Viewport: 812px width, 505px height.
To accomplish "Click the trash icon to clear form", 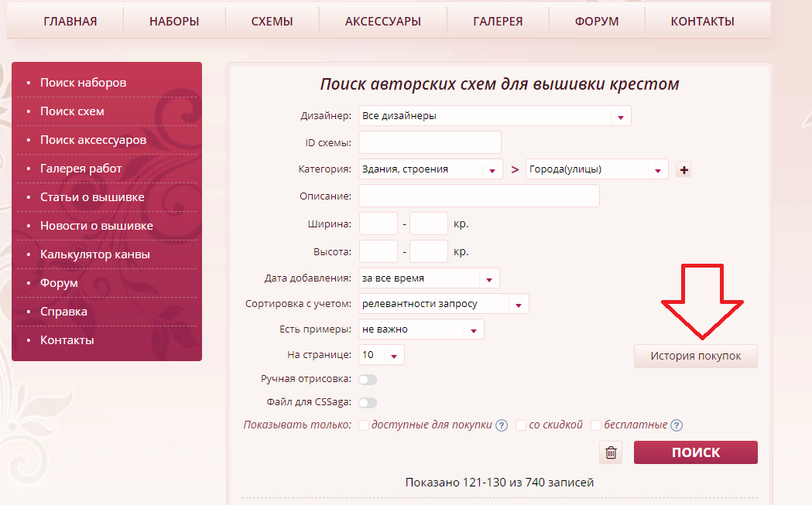I will click(611, 453).
